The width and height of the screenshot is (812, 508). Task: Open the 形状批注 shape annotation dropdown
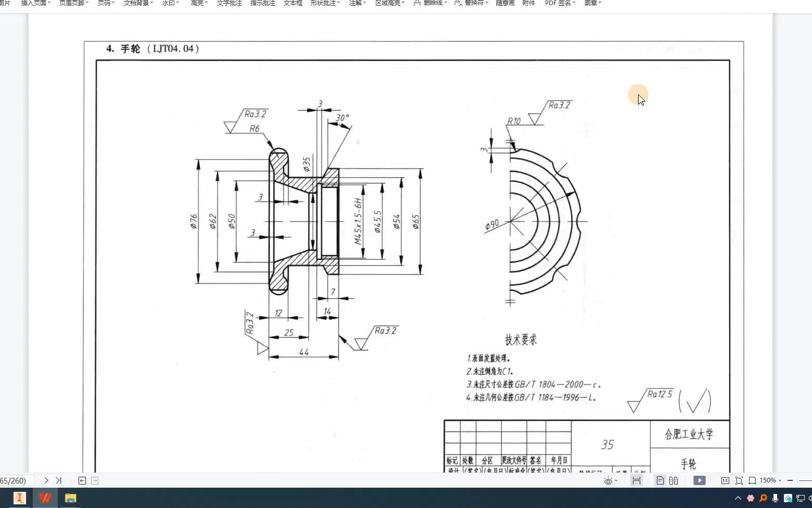(325, 3)
